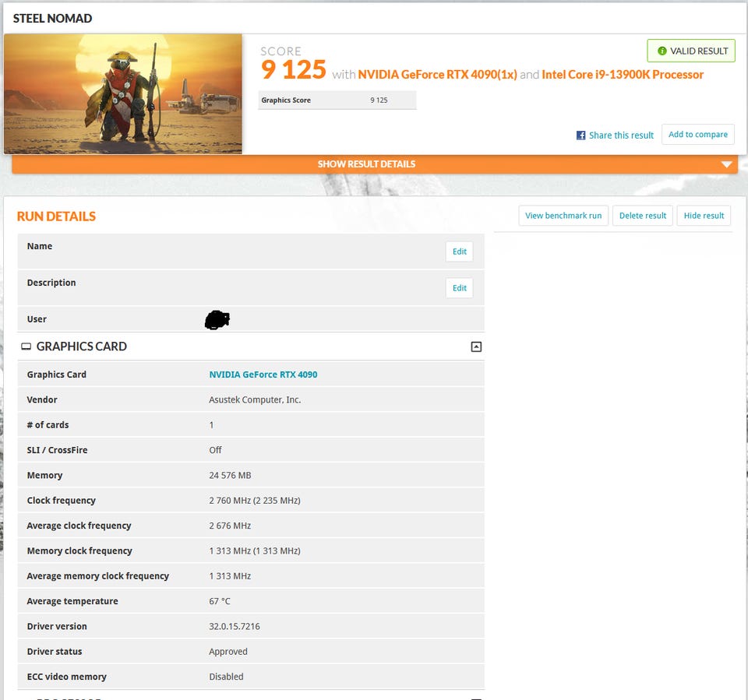Screen dimensions: 748x700
Task: Click Average temperature 67 °C value
Action: (220, 602)
